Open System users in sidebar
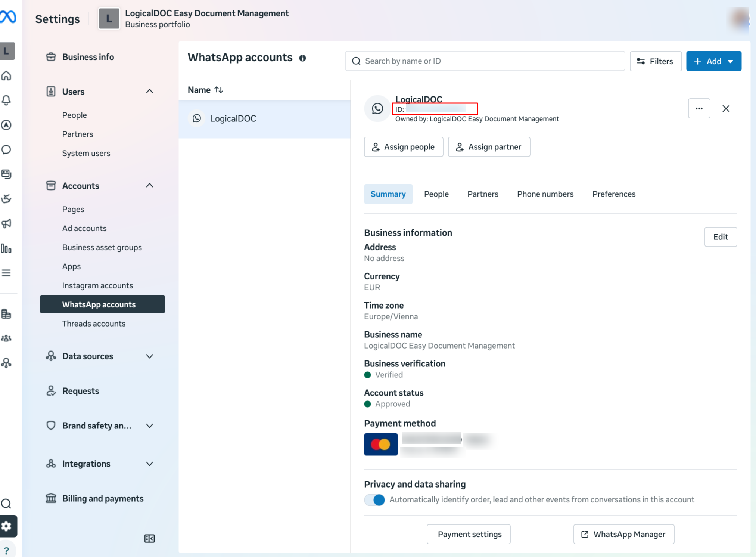Screen dimensions: 756x557 pyautogui.click(x=86, y=153)
